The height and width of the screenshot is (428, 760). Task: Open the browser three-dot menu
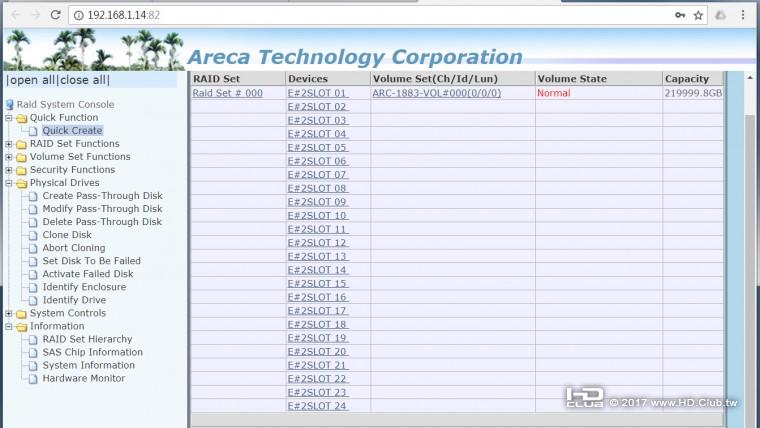click(743, 15)
